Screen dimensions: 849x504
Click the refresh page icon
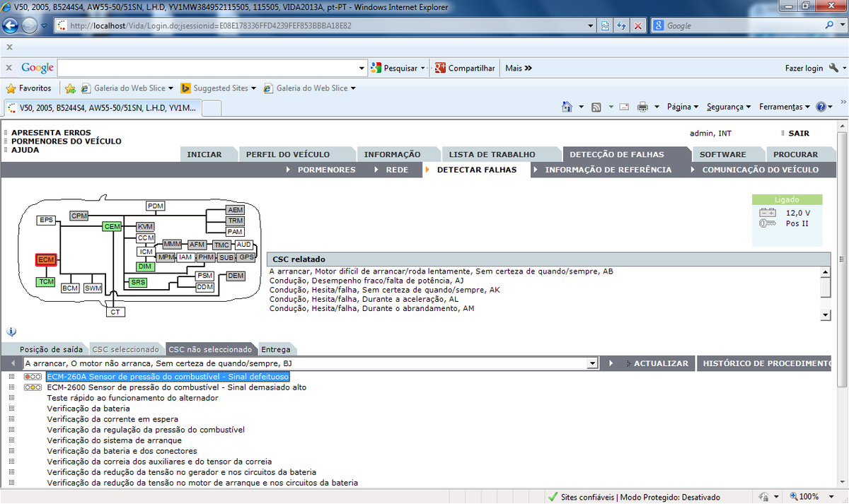pyautogui.click(x=622, y=25)
